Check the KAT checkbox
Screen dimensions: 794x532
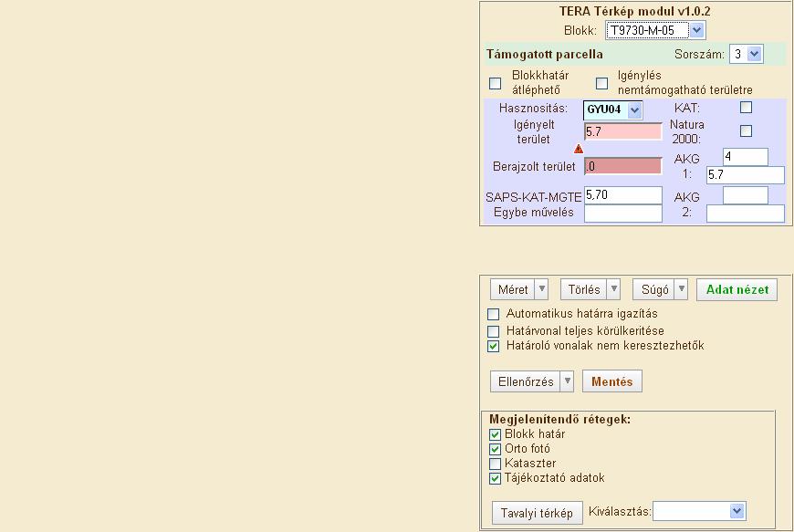[746, 108]
